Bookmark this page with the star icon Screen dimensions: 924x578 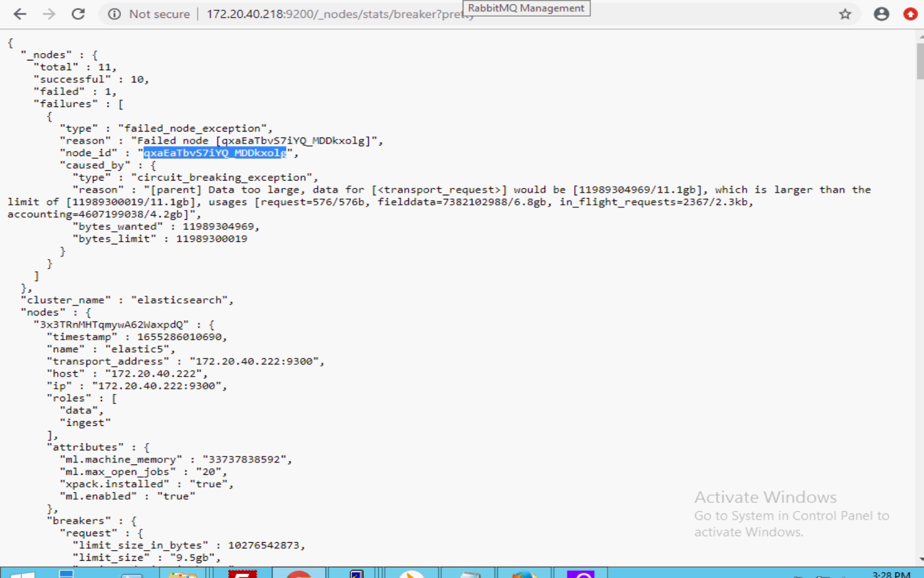click(845, 14)
